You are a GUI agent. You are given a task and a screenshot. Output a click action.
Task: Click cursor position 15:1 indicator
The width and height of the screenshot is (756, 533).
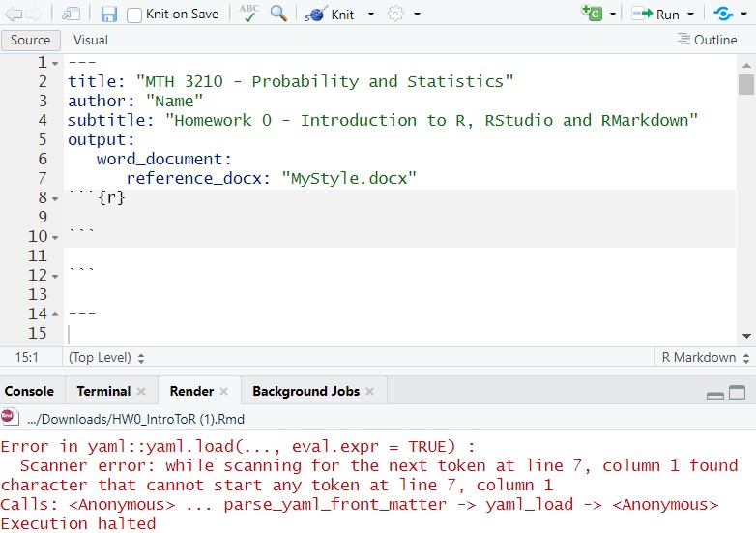click(x=26, y=357)
